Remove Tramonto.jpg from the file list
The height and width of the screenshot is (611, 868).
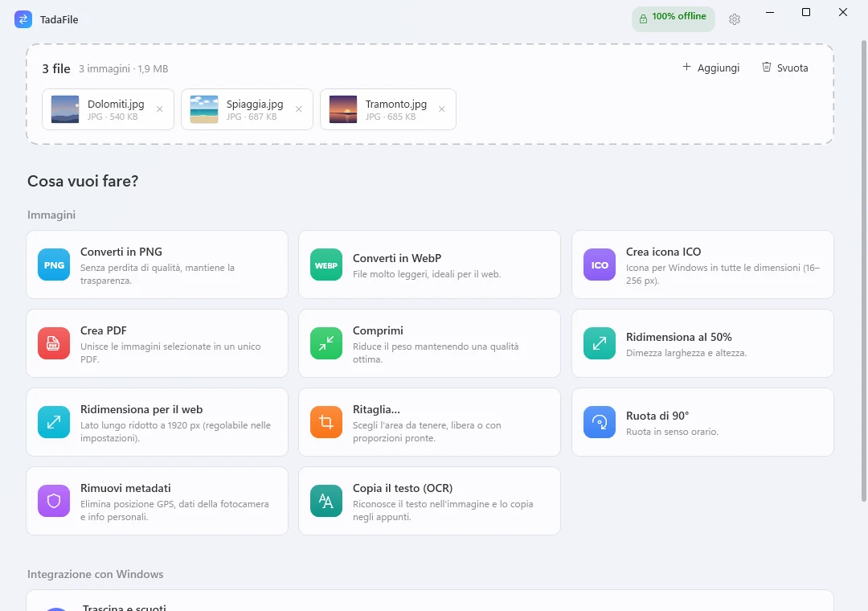(x=442, y=109)
